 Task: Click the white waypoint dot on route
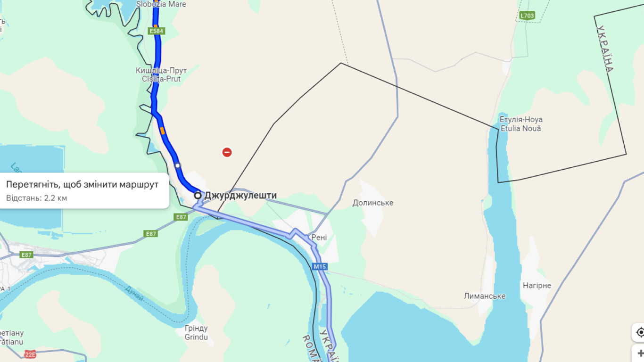pos(177,165)
